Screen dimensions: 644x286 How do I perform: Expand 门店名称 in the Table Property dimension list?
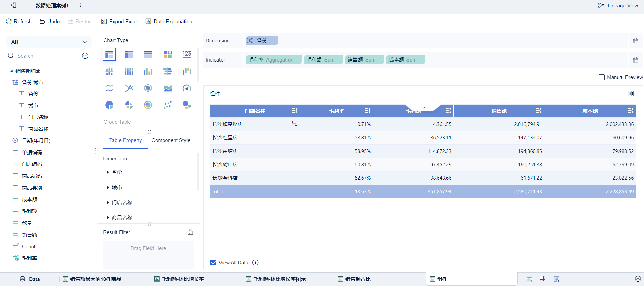coord(108,203)
